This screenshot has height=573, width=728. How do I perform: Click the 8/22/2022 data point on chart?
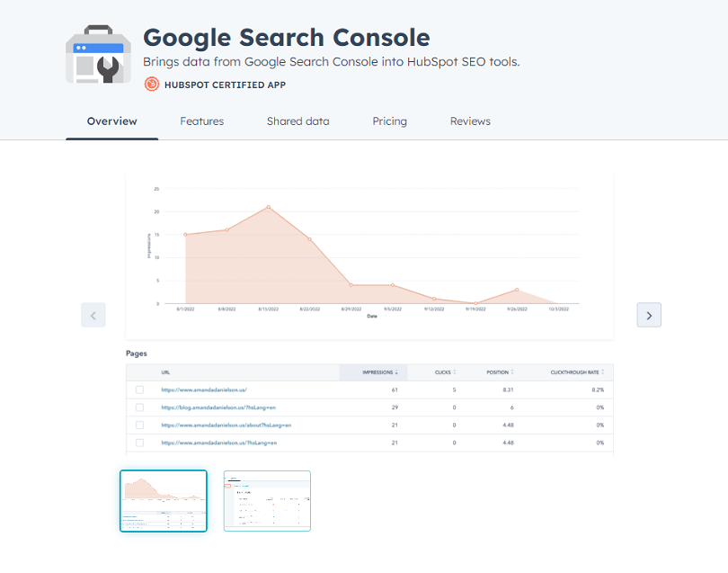[x=310, y=239]
